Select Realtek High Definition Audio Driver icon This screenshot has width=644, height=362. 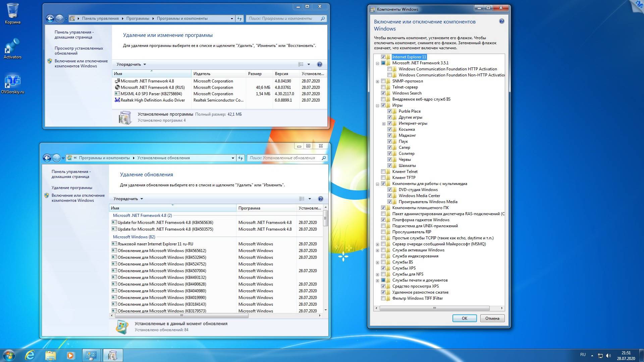[x=117, y=100]
